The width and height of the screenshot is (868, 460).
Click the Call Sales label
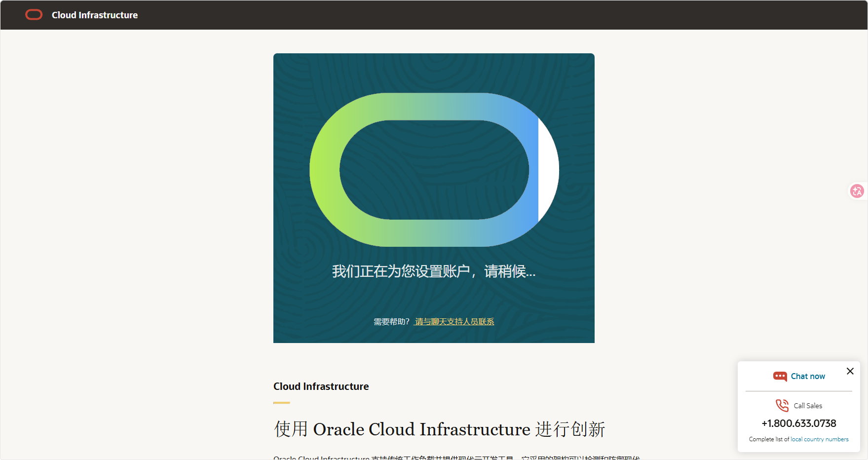point(808,406)
